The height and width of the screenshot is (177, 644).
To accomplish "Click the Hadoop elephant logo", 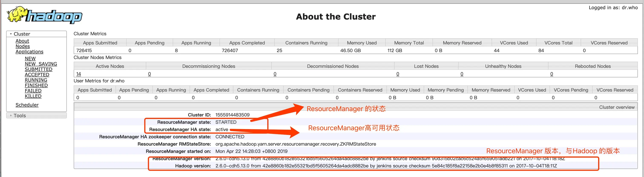I will point(45,15).
